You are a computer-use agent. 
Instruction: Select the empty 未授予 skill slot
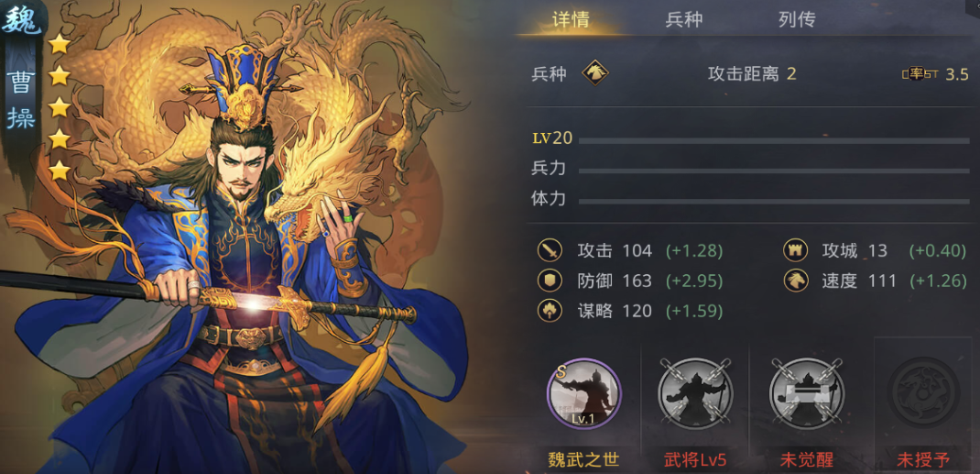923,393
